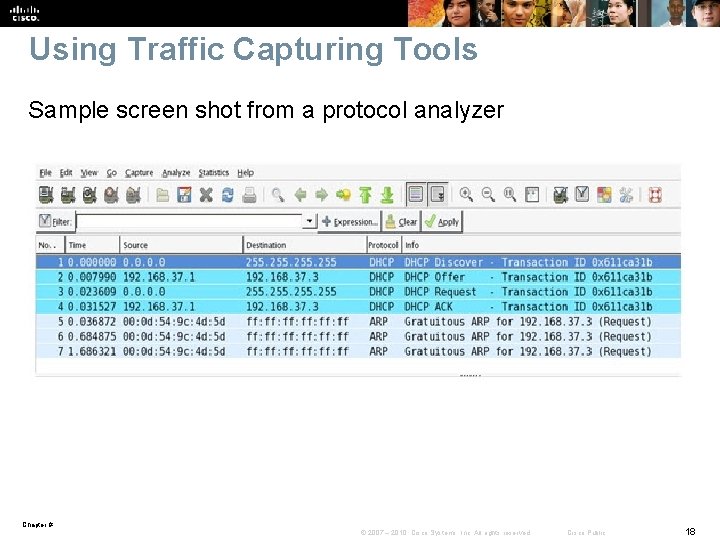Zoom out on packet text
Image resolution: width=720 pixels, height=540 pixels.
[x=488, y=195]
